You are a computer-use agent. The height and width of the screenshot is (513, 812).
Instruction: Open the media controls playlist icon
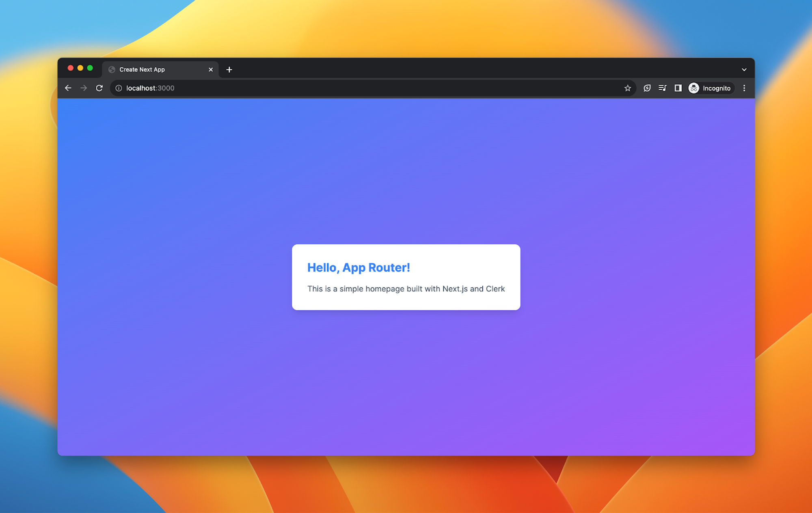(663, 88)
